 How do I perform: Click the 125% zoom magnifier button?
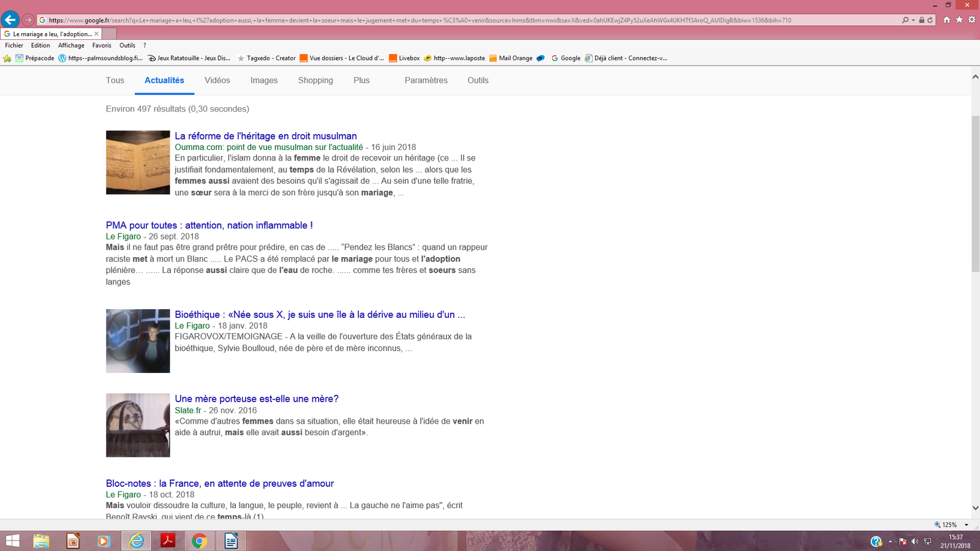pyautogui.click(x=946, y=525)
